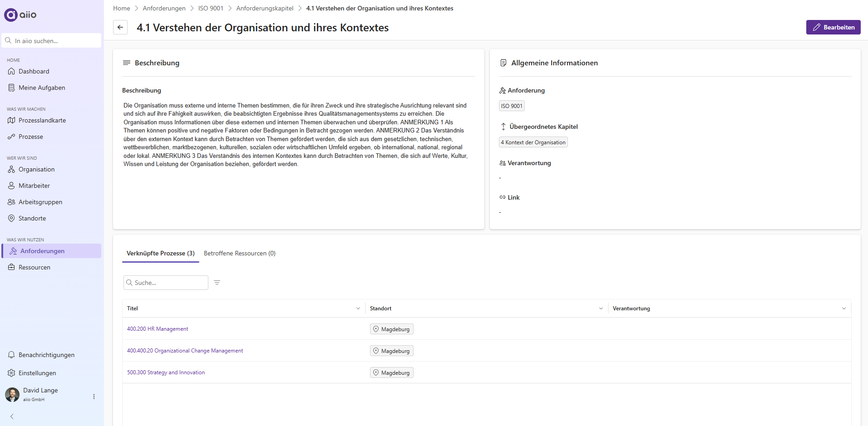Click the Benachrichtigungen bell icon
The height and width of the screenshot is (426, 868).
11,355
